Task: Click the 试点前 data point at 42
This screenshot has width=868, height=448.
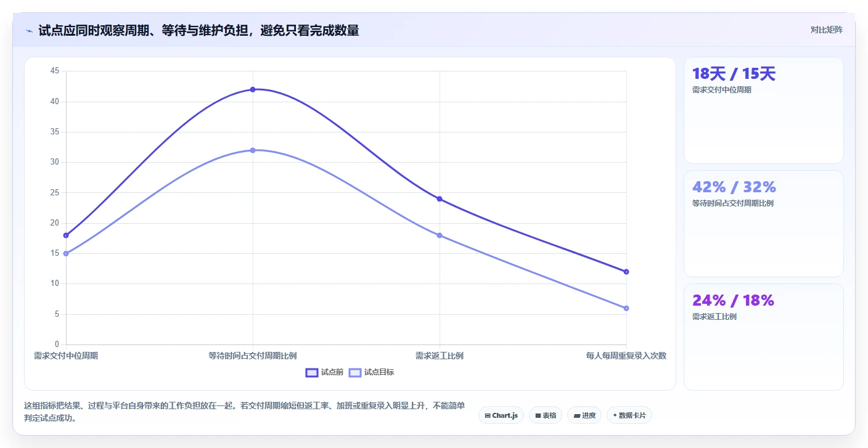Action: click(253, 89)
